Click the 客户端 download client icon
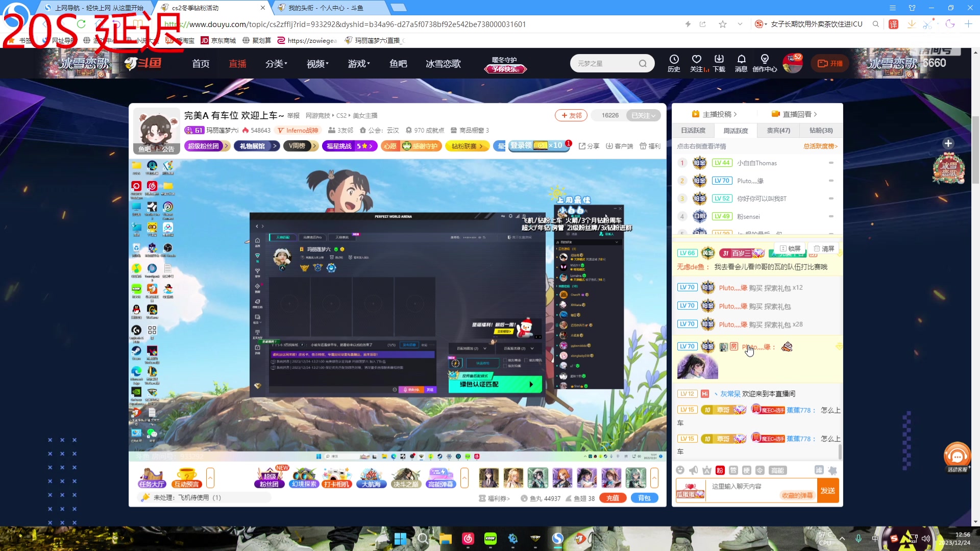The height and width of the screenshot is (551, 980). (619, 146)
